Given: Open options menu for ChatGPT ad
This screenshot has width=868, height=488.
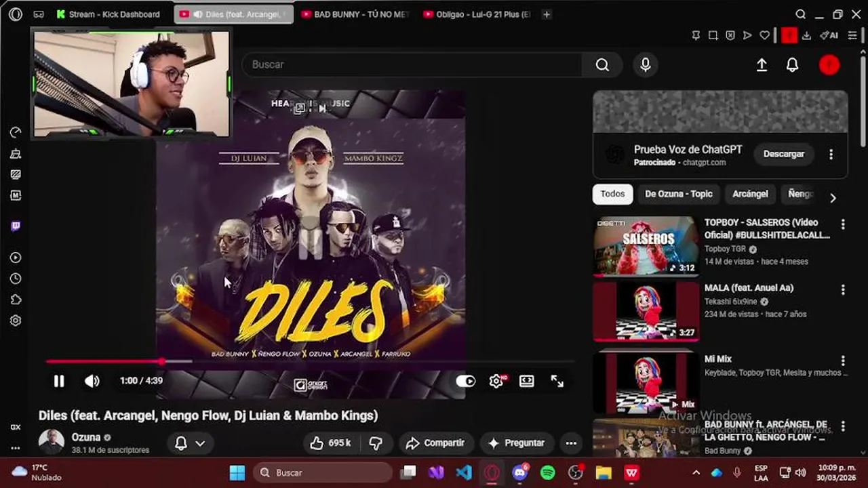Looking at the screenshot, I should (x=831, y=154).
